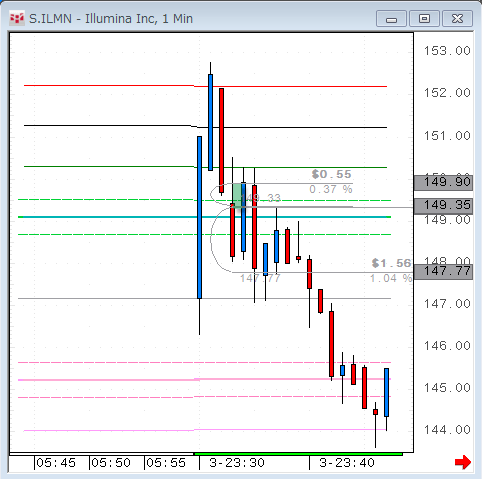Click the 0.37 % measurement label
Image resolution: width=482 pixels, height=479 pixels.
point(331,189)
